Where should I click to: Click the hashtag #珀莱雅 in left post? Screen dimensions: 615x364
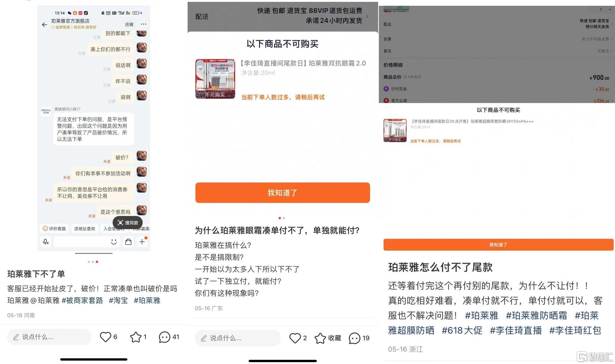(147, 300)
